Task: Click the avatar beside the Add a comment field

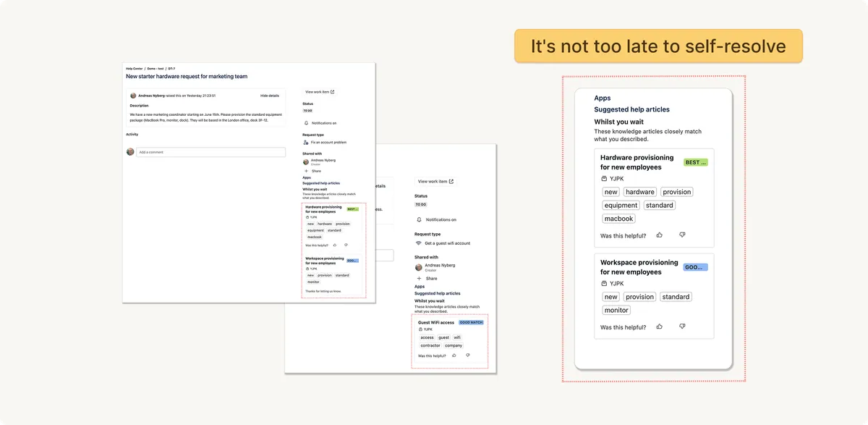Action: point(130,152)
